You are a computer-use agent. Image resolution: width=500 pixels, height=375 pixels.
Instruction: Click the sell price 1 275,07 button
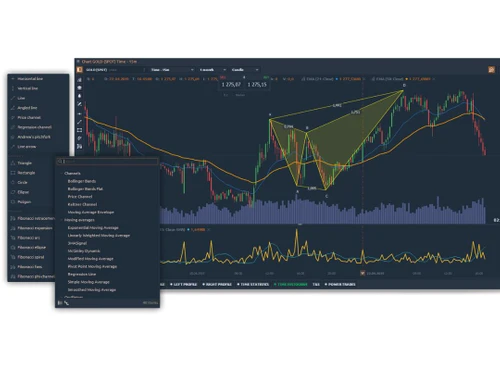coord(231,85)
